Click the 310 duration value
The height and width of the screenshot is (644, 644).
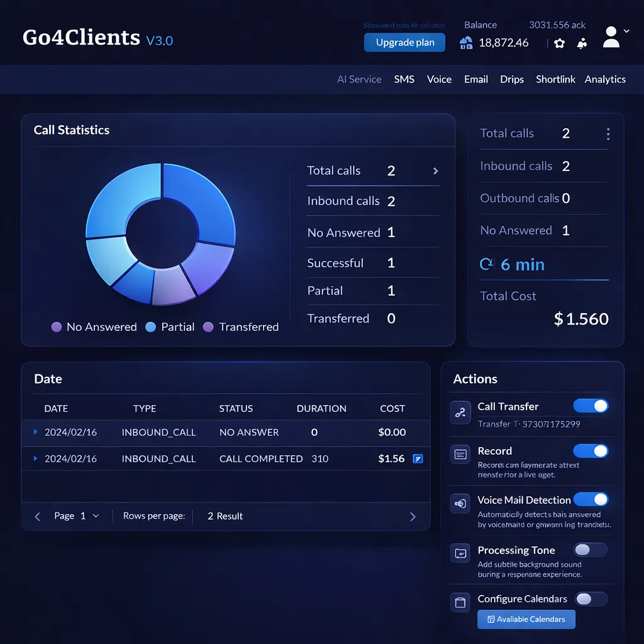pos(319,458)
